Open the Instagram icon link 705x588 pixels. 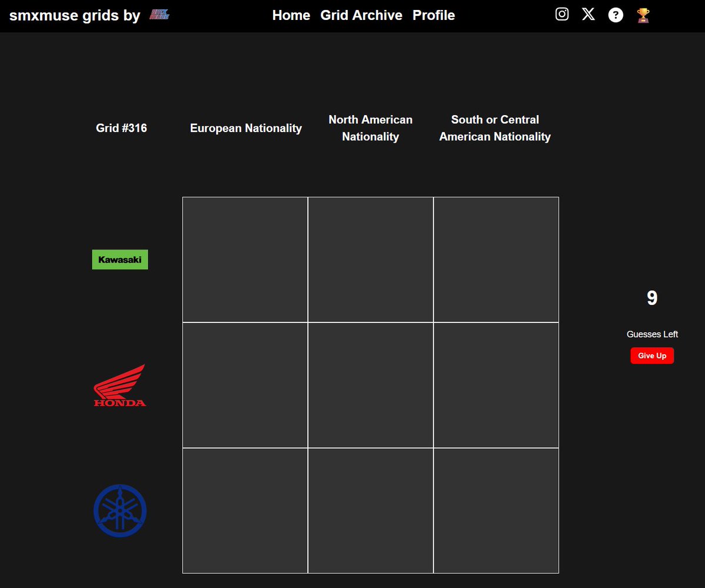coord(562,15)
